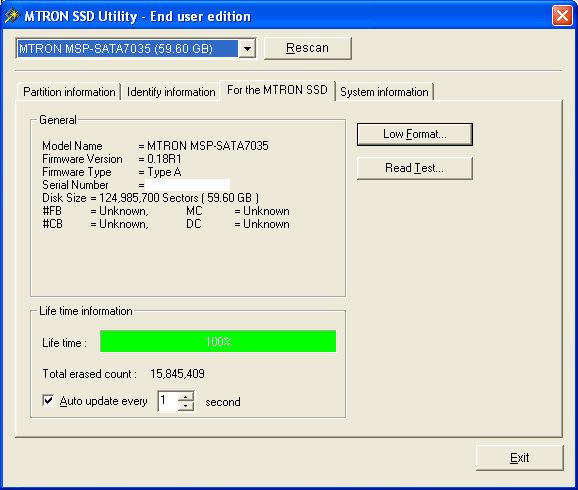Increase the auto update interval with up arrow
578x490 pixels.
pyautogui.click(x=186, y=396)
